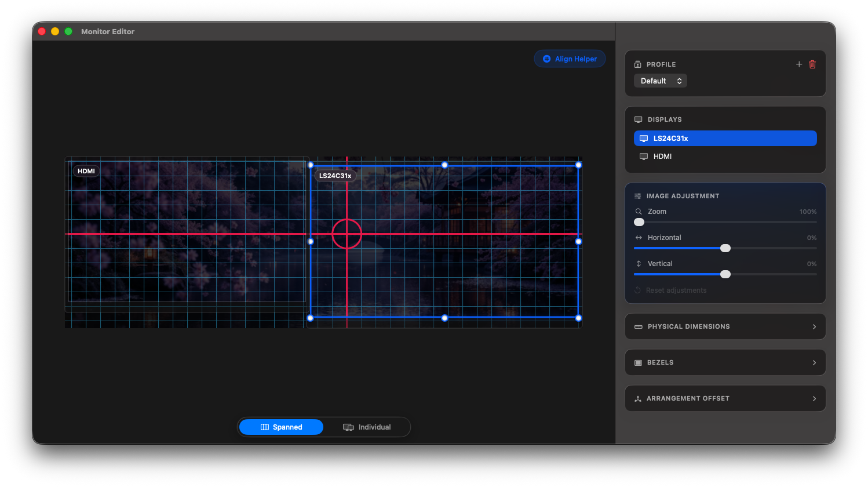Click the reset adjustments arrow icon
The height and width of the screenshot is (487, 868).
637,290
